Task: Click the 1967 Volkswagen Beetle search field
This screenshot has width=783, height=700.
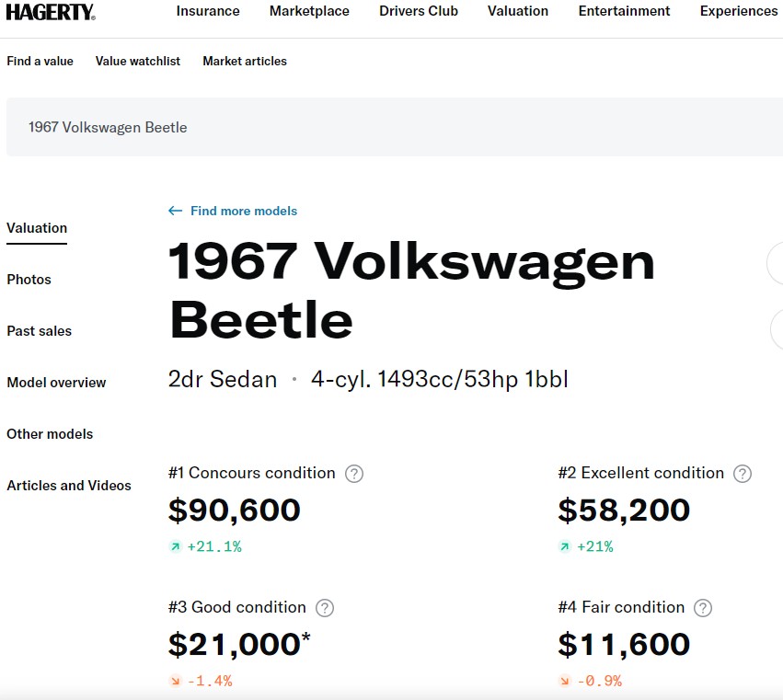Action: click(x=395, y=127)
